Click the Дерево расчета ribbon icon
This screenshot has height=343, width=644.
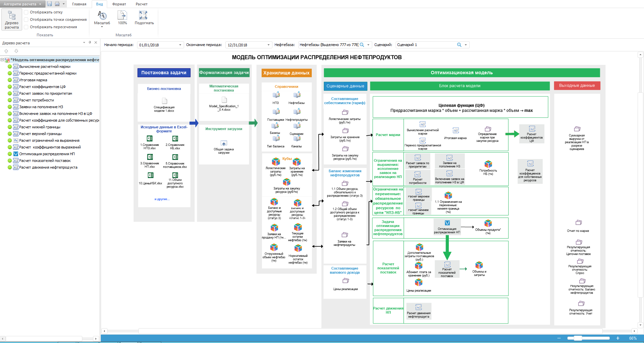(x=12, y=19)
